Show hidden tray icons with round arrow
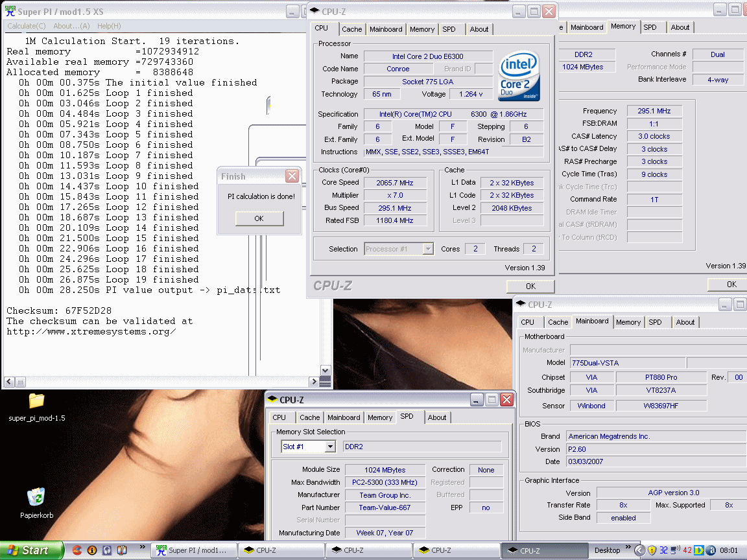Screen dimensions: 747x560 pyautogui.click(x=639, y=550)
